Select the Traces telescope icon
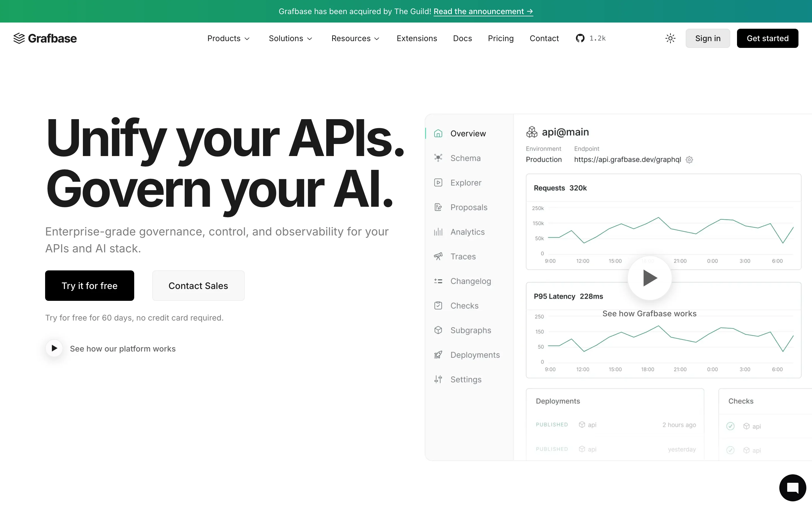This screenshot has width=812, height=507. pyautogui.click(x=438, y=257)
